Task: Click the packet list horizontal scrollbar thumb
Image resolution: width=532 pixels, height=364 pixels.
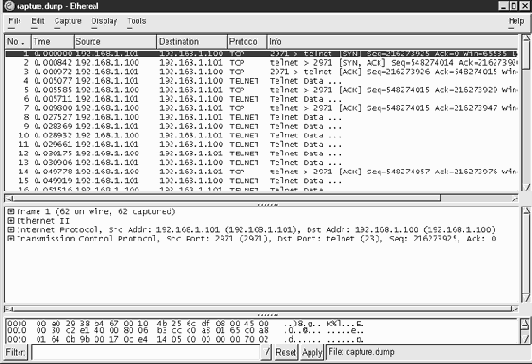Action: click(226, 198)
